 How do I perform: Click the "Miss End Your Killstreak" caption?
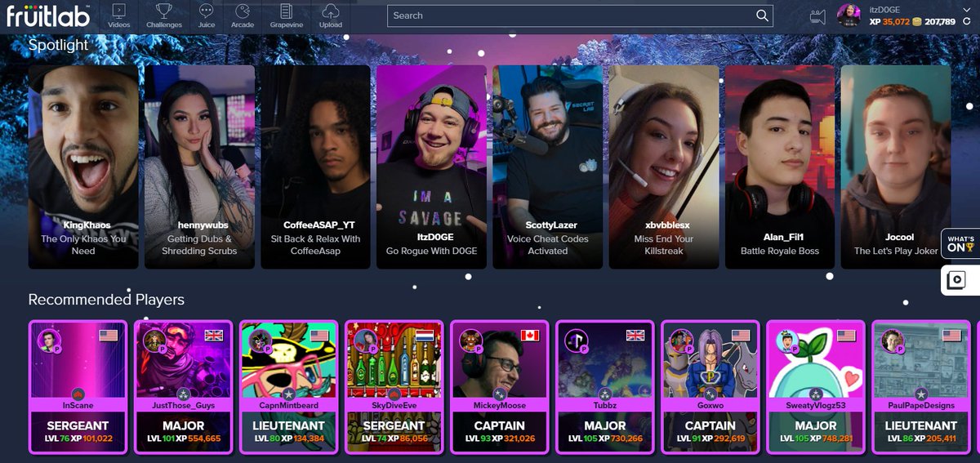tap(663, 245)
